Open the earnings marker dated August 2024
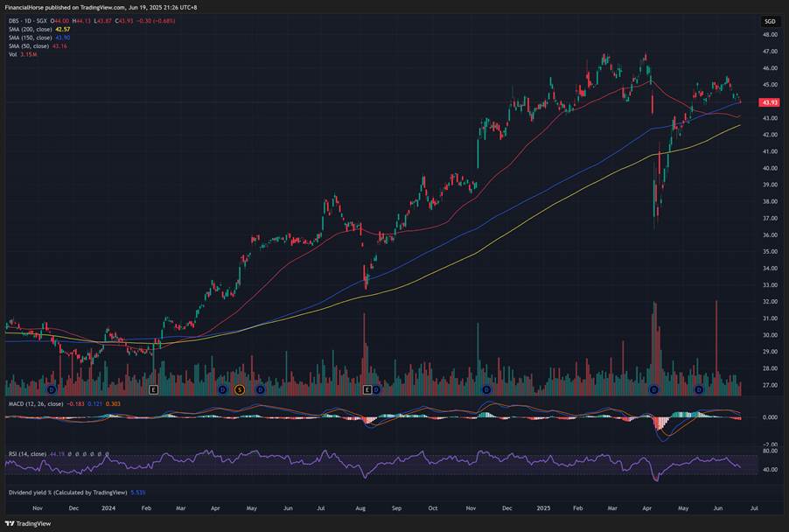Viewport: 789px width, 532px height. pyautogui.click(x=367, y=389)
